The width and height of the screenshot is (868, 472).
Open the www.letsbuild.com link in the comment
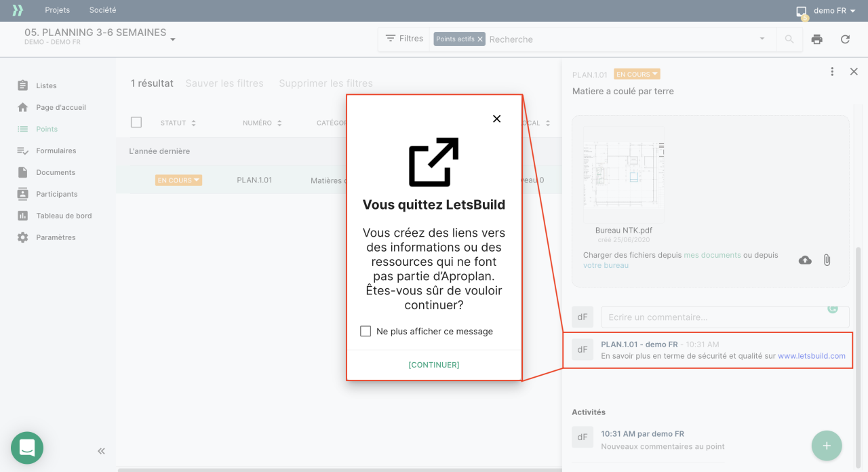point(811,356)
